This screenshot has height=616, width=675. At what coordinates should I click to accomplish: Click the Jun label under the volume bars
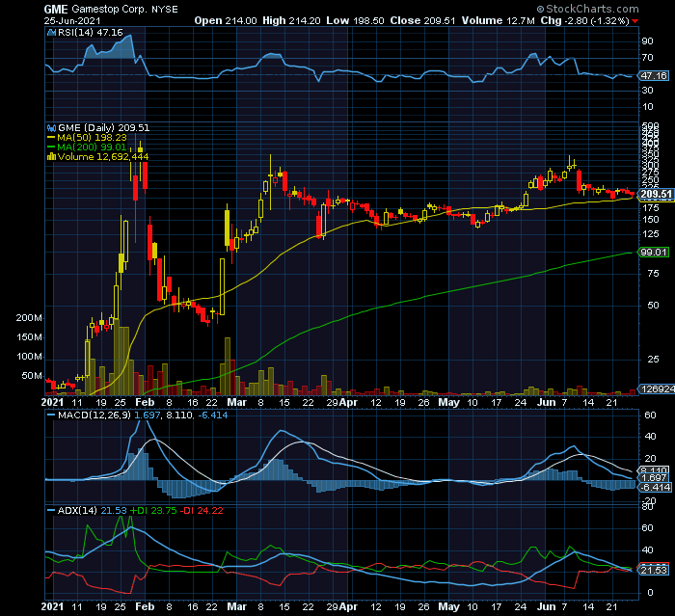click(547, 403)
